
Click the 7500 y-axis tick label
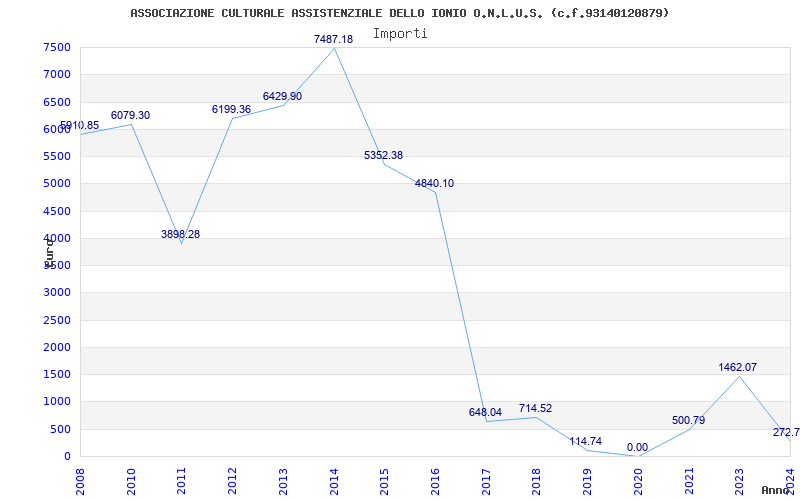pyautogui.click(x=57, y=47)
